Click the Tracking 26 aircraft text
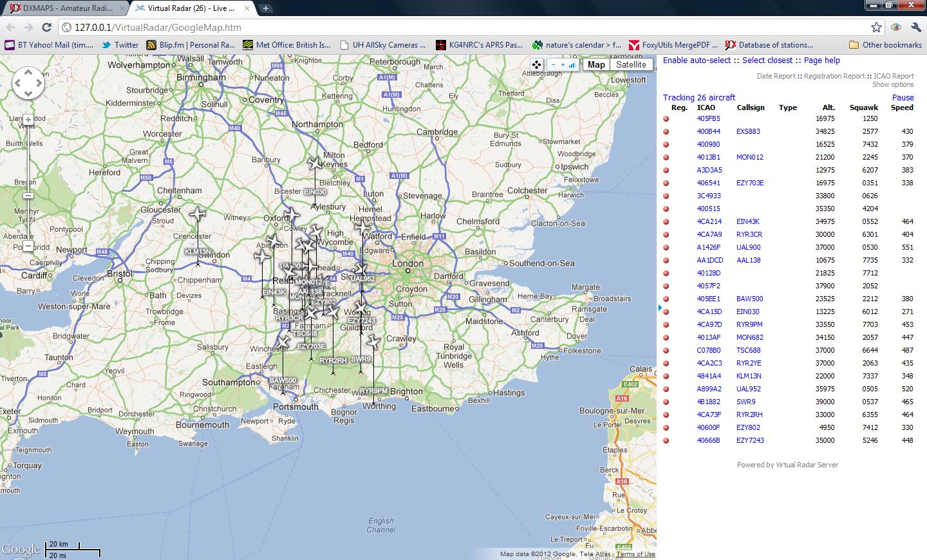This screenshot has width=927, height=560. pos(698,98)
